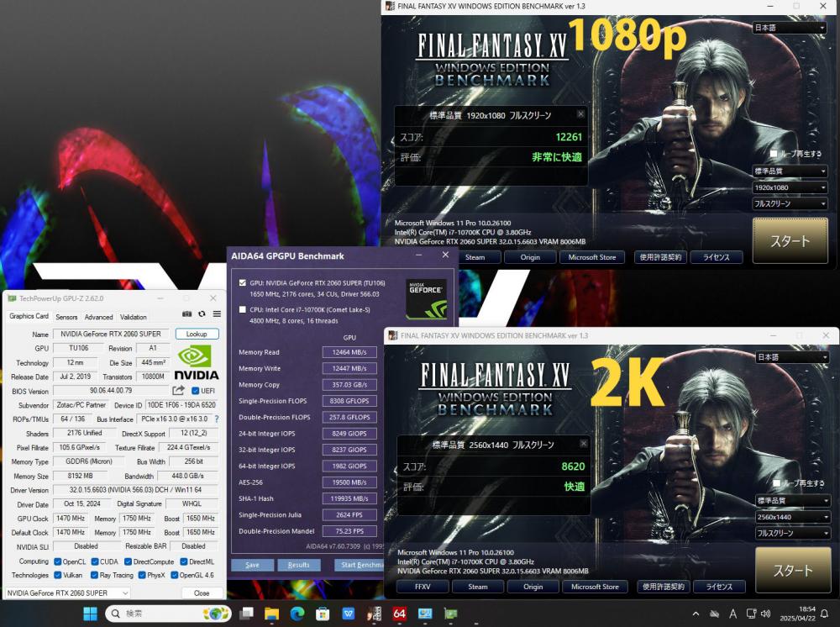This screenshot has height=627, width=840.
Task: Start the 1080p FFXV benchmark
Action: 790,240
